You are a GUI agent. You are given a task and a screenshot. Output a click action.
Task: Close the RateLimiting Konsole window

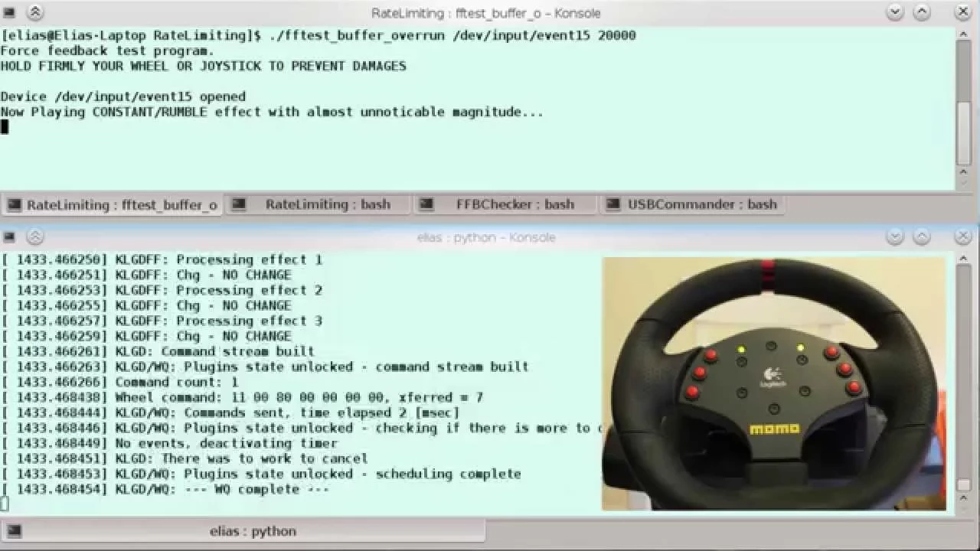point(963,12)
